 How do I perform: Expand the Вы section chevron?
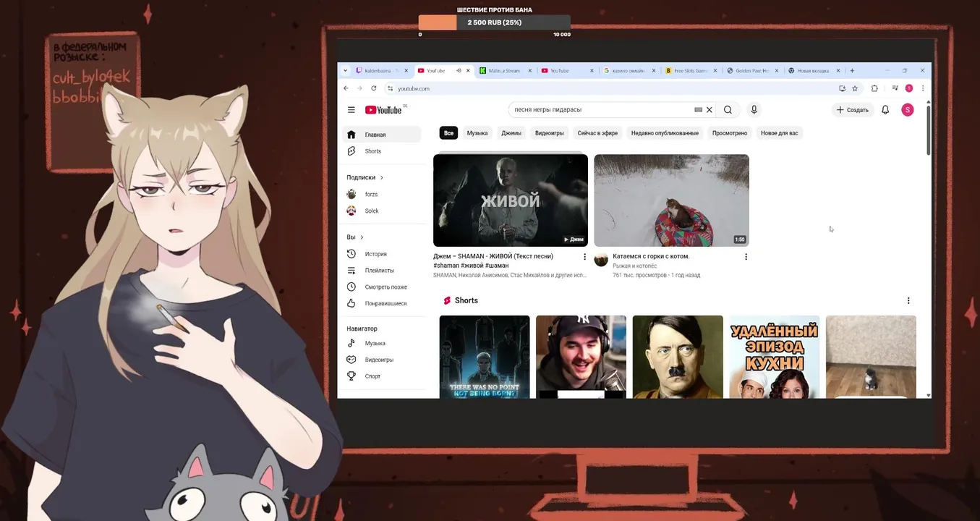362,237
